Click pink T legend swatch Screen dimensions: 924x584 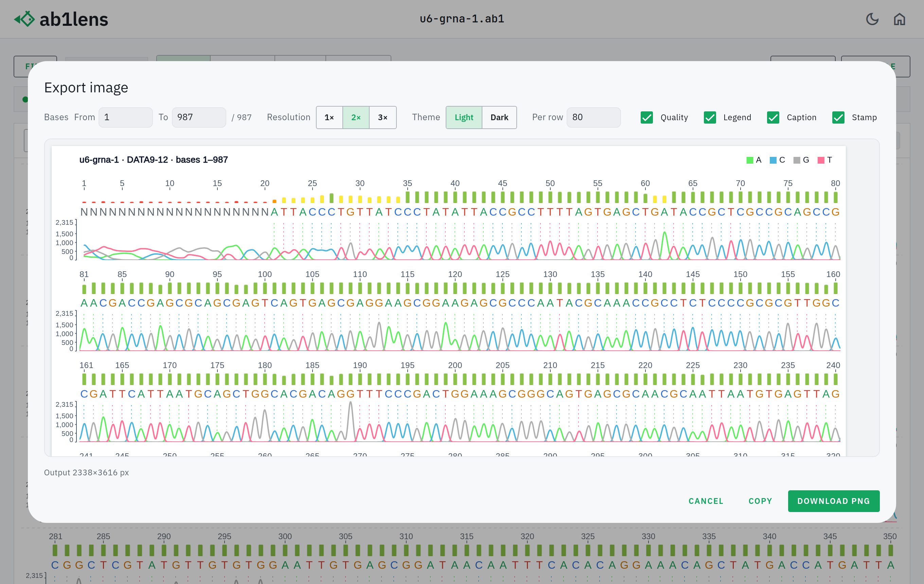(821, 160)
